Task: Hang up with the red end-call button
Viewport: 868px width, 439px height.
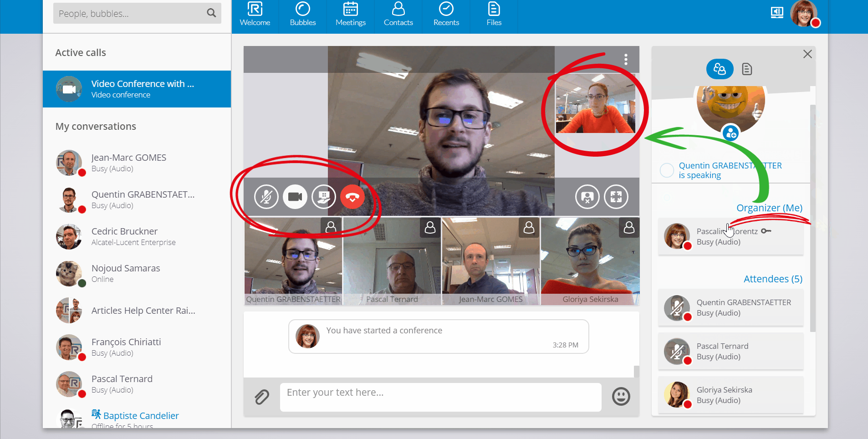Action: click(352, 197)
